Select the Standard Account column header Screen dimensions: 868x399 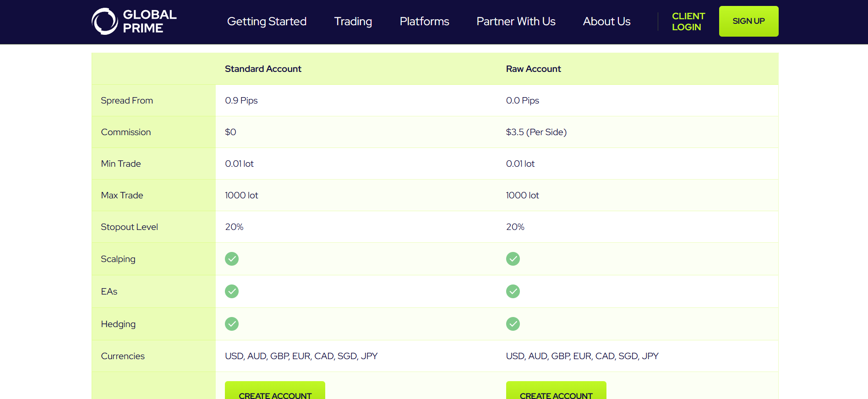(263, 69)
